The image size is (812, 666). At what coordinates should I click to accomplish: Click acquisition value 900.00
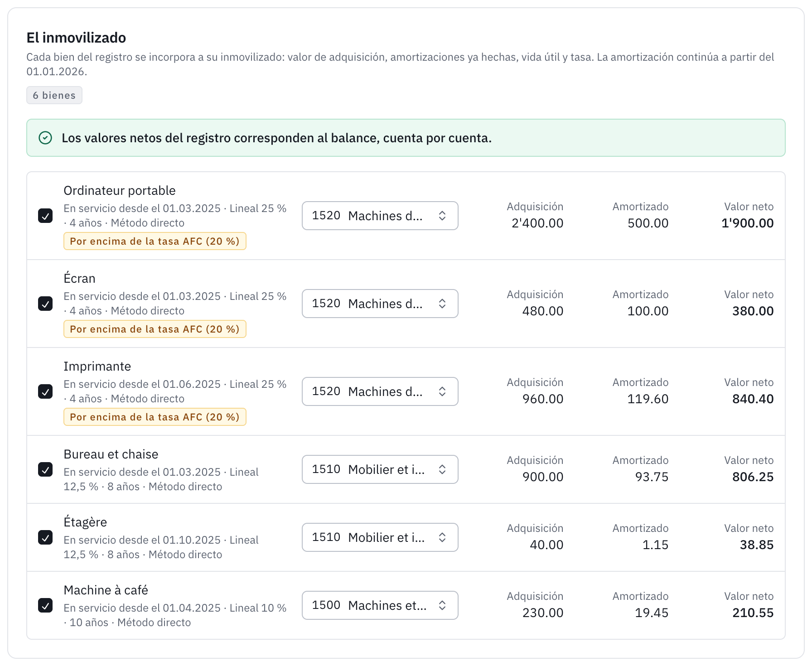pos(543,477)
